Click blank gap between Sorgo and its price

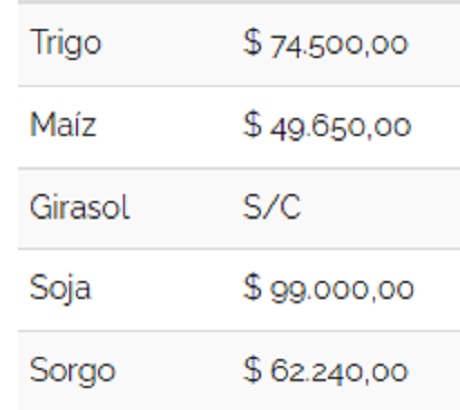pos(179,372)
